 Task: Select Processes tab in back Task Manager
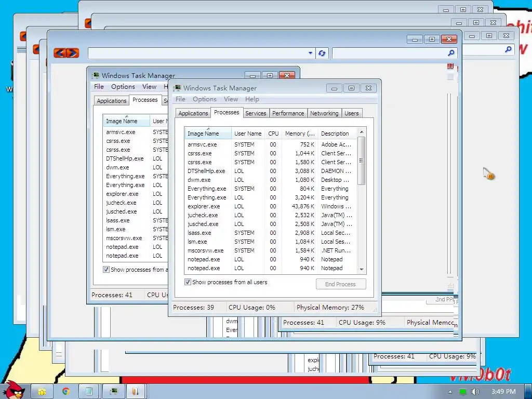pyautogui.click(x=145, y=100)
